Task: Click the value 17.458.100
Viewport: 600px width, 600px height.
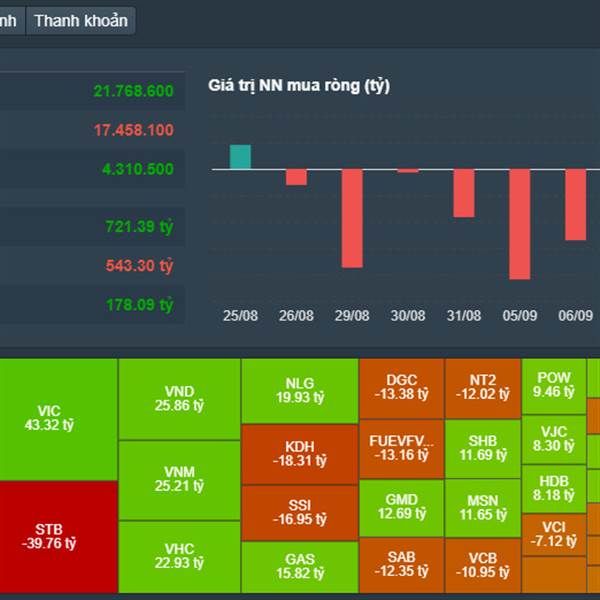Action: (134, 130)
